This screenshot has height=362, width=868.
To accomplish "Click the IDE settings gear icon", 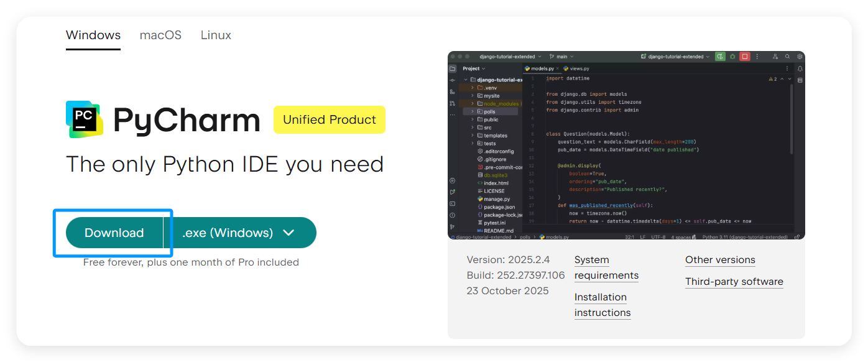I will (x=800, y=57).
